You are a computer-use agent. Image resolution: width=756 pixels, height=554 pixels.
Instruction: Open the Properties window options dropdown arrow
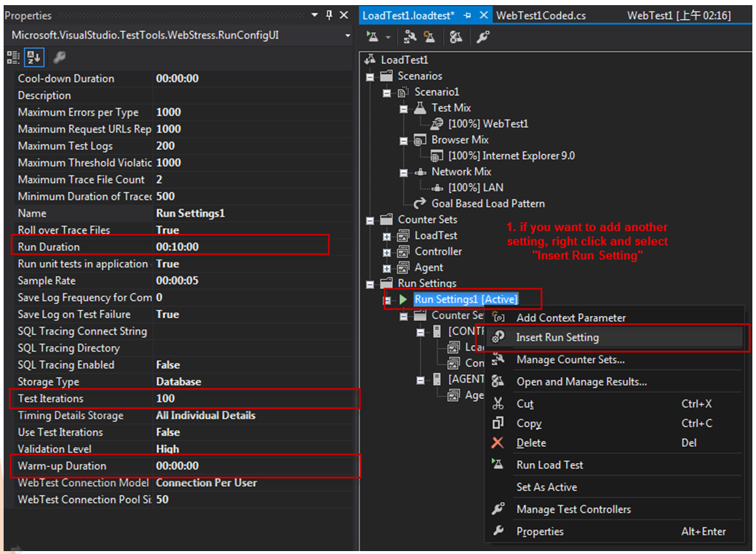tap(314, 15)
